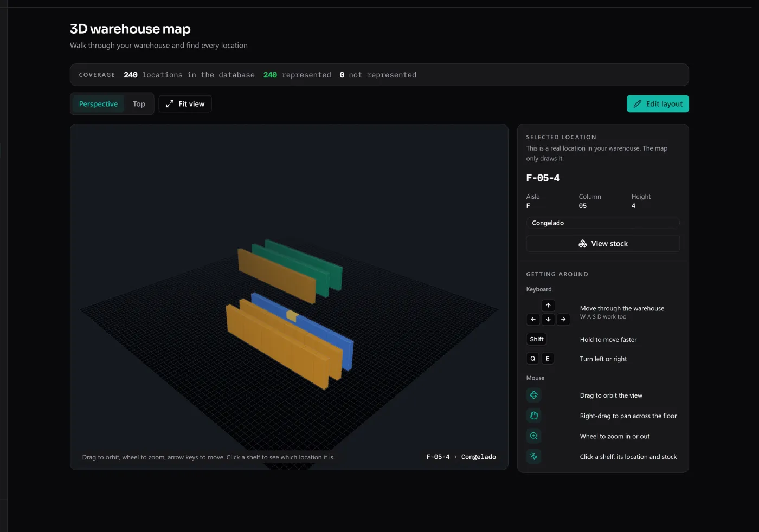This screenshot has width=759, height=532.
Task: Click the E key badge
Action: [x=548, y=359]
